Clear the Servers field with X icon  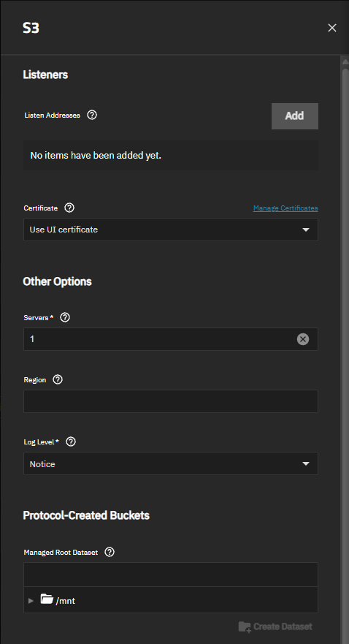pos(303,339)
